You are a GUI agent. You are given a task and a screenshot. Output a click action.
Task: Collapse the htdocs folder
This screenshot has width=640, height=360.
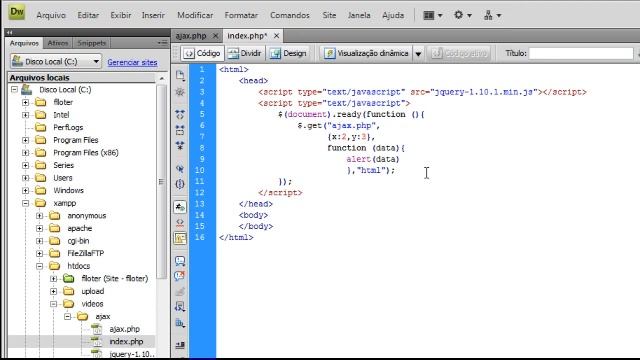(40, 266)
